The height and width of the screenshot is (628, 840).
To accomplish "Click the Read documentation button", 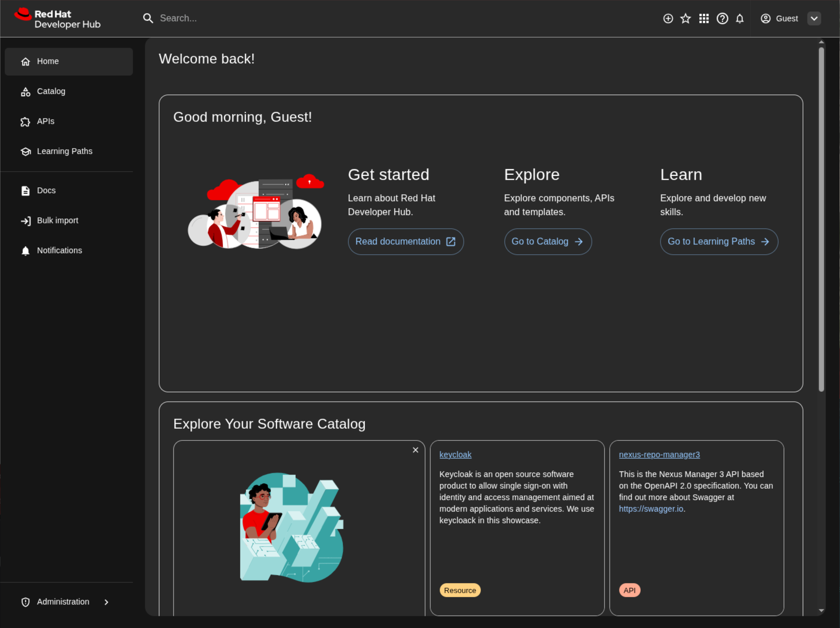I will [x=405, y=242].
